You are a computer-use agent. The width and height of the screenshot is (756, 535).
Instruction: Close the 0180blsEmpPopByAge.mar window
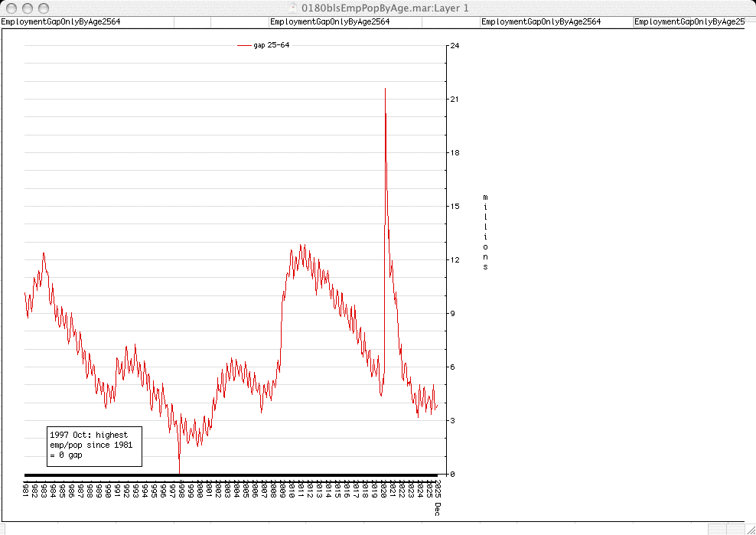tap(10, 8)
